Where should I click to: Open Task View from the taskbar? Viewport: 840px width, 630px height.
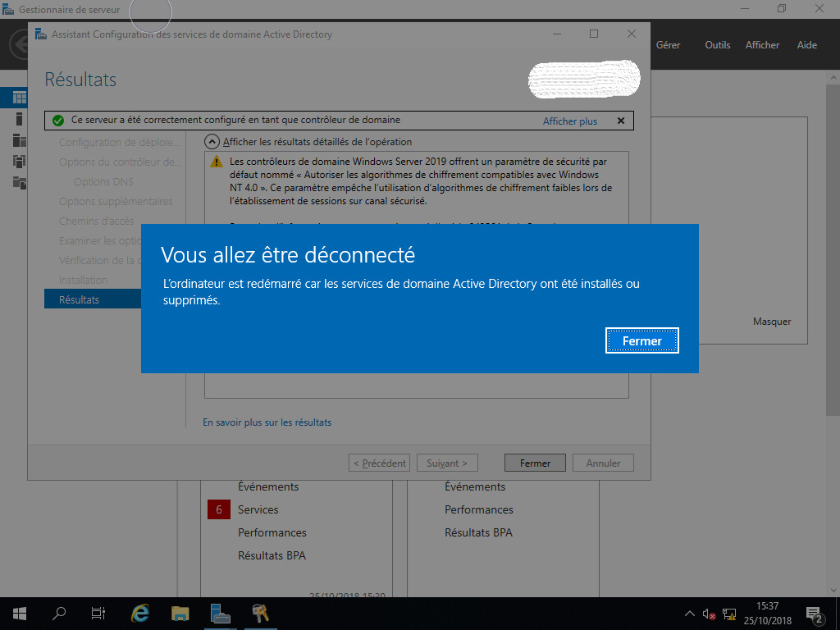click(98, 613)
